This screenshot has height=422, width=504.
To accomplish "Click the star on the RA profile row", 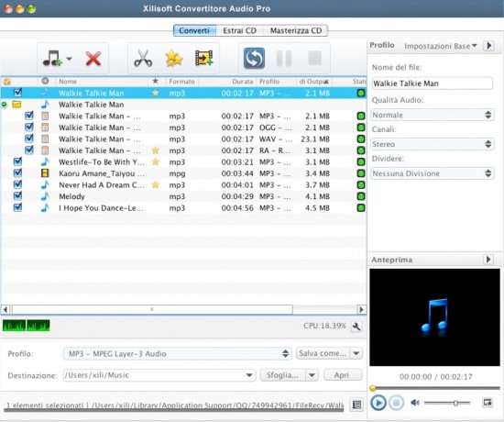I will click(156, 150).
